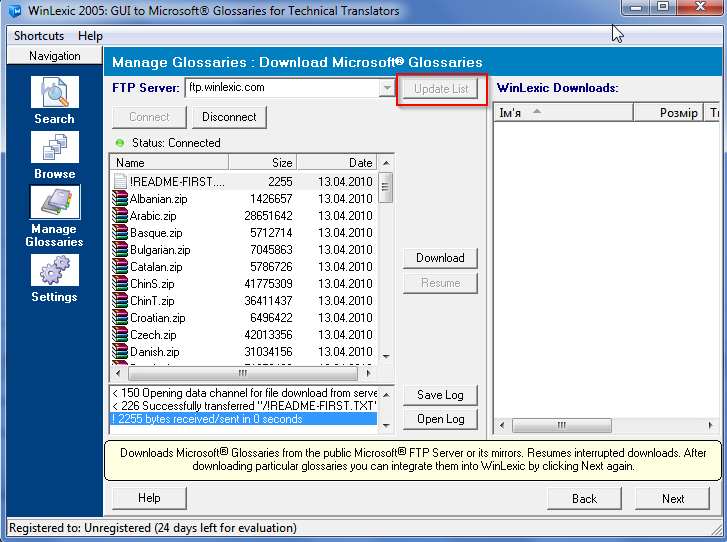Go to Next step
The height and width of the screenshot is (542, 727).
673,498
